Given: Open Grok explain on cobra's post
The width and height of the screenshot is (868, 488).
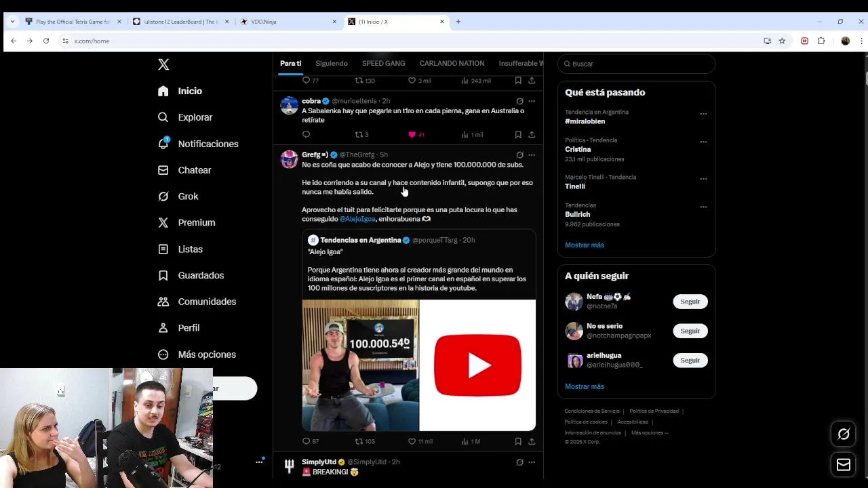Looking at the screenshot, I should pos(519,101).
